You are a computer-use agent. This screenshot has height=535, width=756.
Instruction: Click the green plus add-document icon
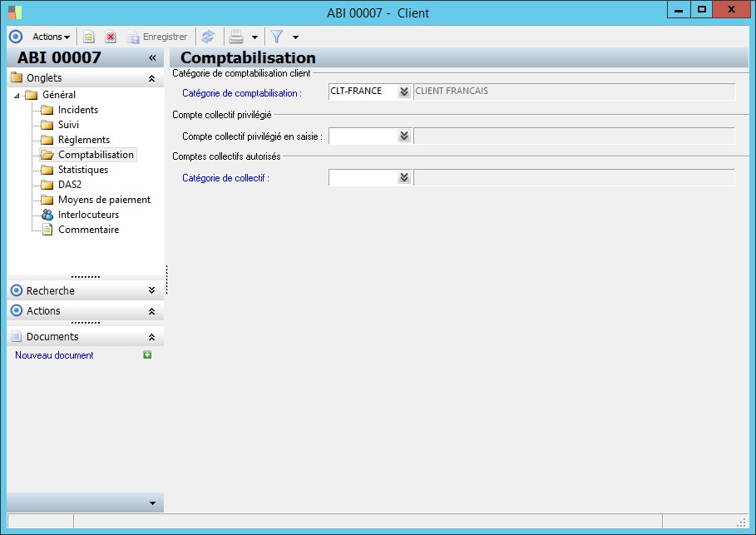(x=147, y=354)
